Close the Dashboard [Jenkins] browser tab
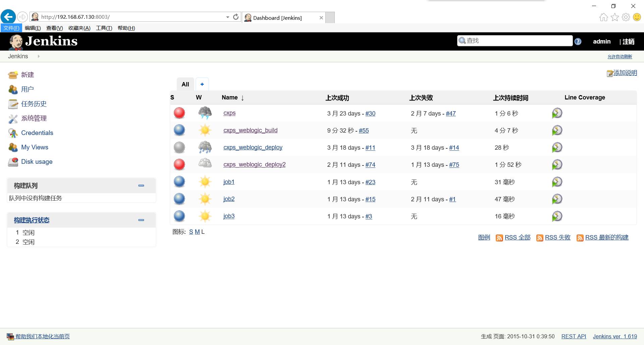The image size is (644, 345). [x=321, y=18]
